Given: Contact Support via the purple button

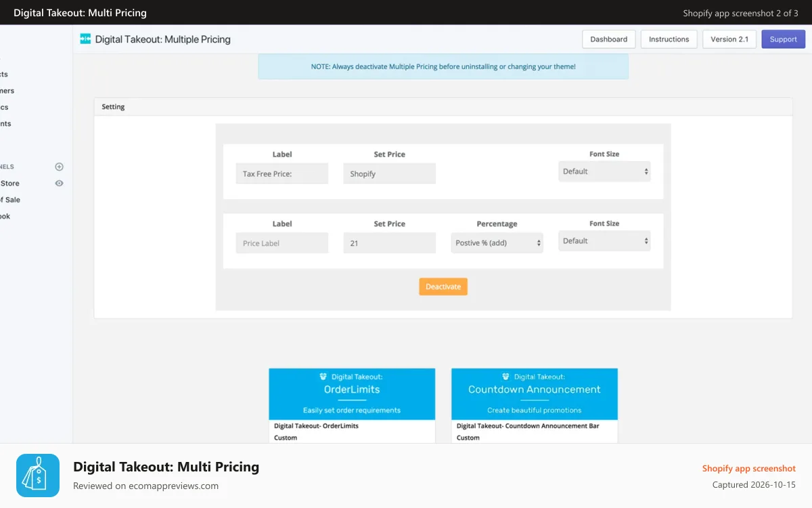Looking at the screenshot, I should [x=783, y=39].
